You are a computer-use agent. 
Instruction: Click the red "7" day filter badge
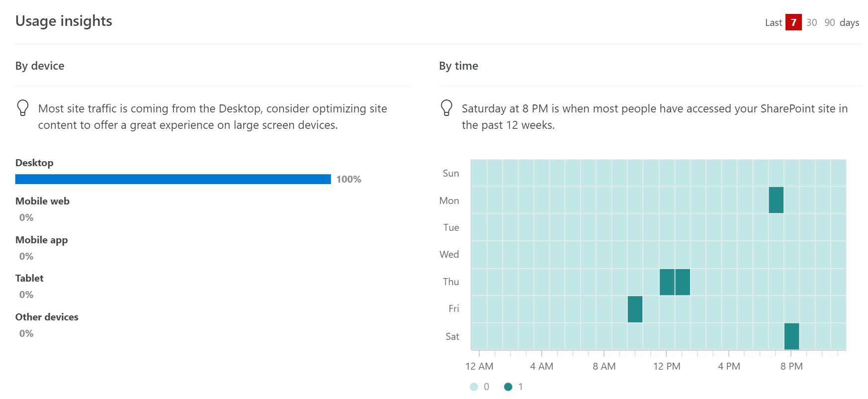tap(794, 22)
